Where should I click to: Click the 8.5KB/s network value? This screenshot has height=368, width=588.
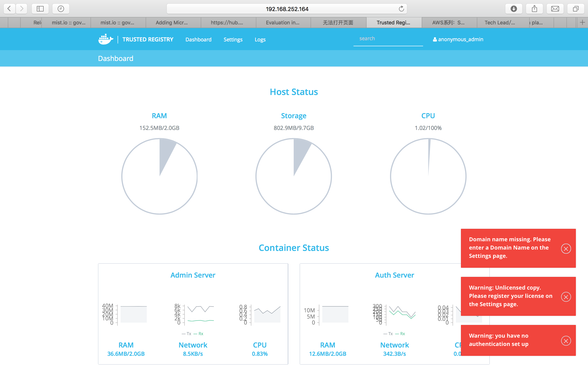193,354
